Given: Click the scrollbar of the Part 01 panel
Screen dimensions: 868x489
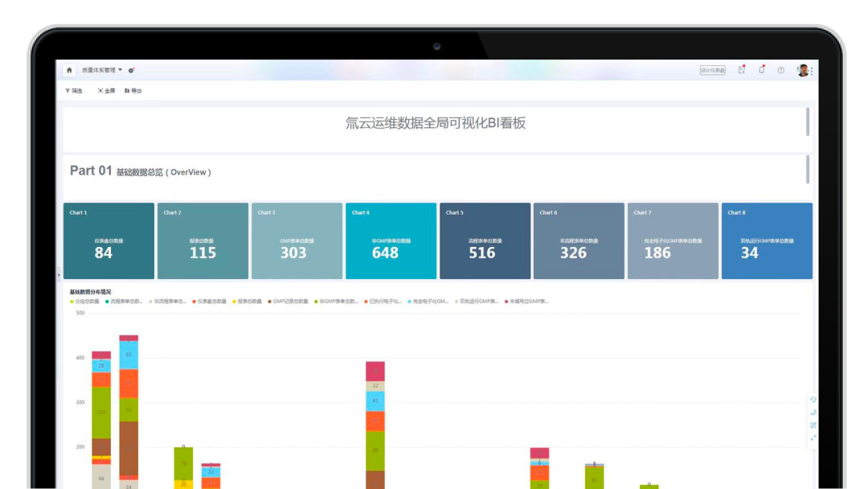Looking at the screenshot, I should [808, 170].
